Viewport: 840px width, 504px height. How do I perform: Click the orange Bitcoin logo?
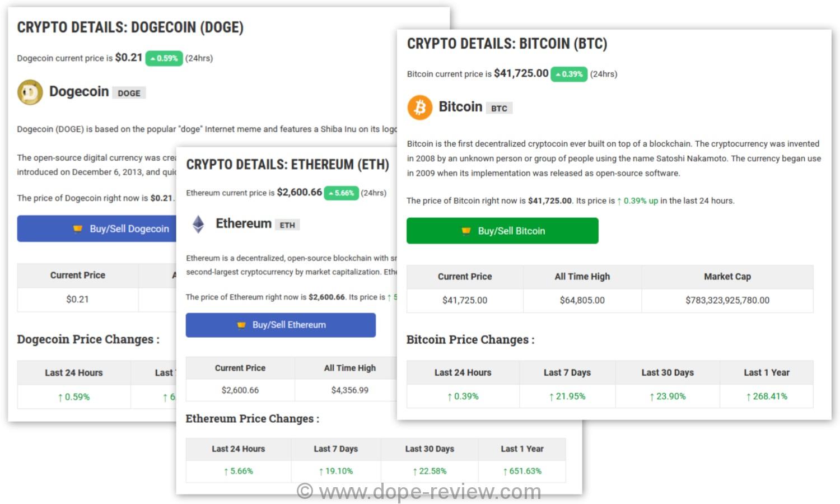[x=419, y=108]
